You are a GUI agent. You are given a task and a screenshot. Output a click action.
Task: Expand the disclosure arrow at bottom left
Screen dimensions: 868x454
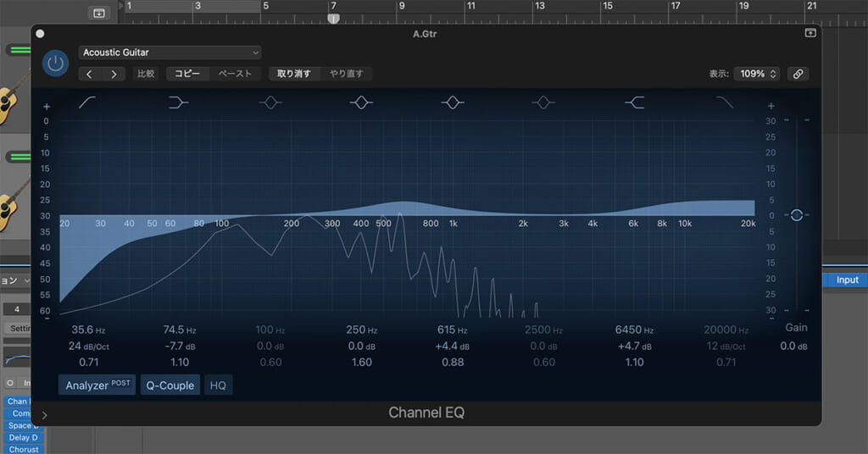tap(44, 415)
